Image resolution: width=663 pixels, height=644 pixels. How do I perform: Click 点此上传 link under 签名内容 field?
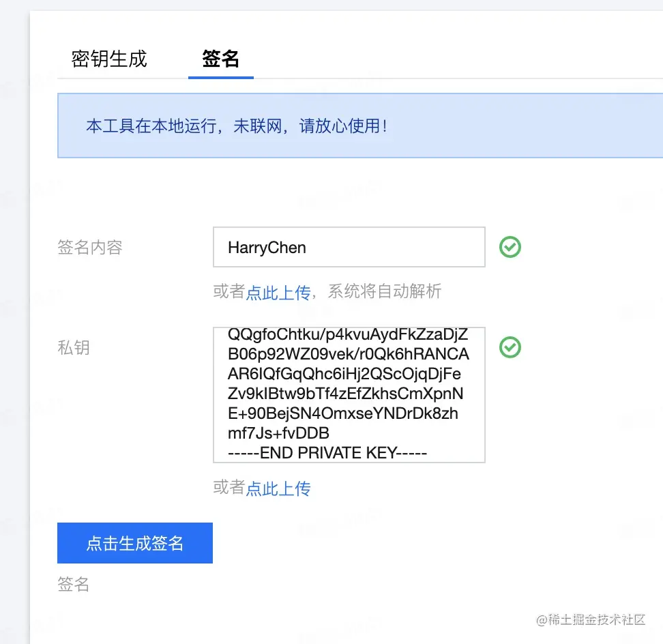point(278,292)
